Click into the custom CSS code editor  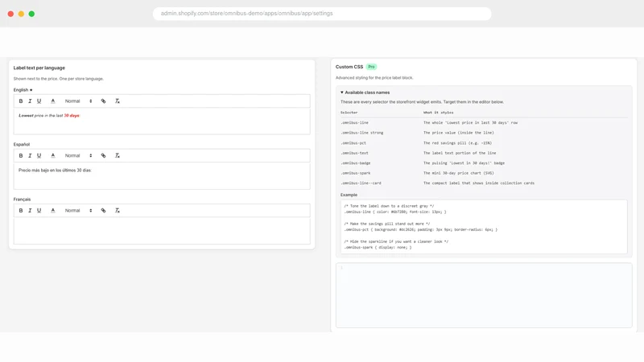[x=484, y=295]
